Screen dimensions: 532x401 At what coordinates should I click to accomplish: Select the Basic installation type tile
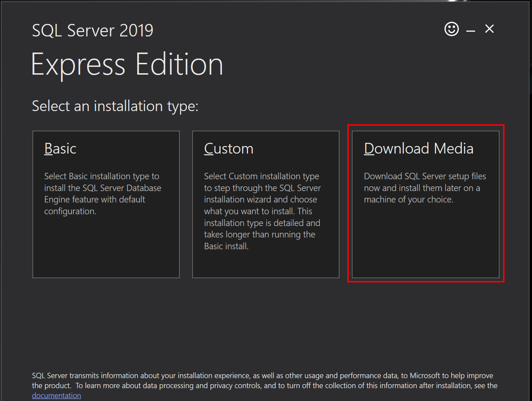point(106,204)
